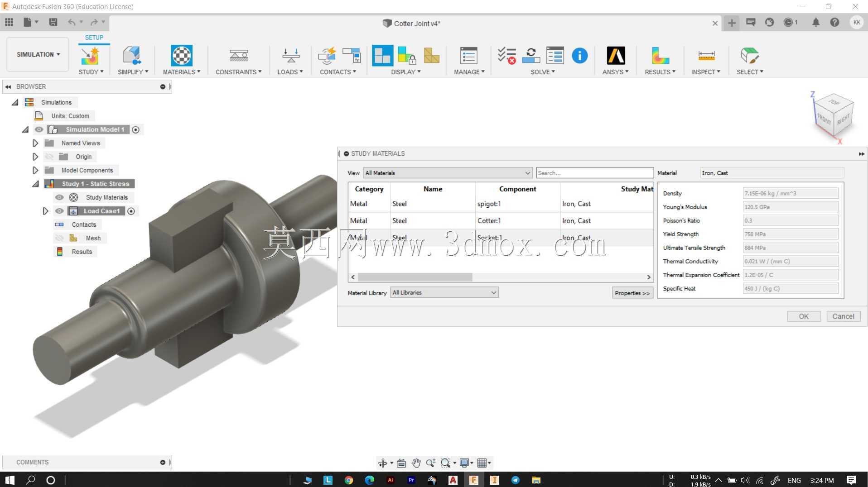Toggle visibility of Mesh item

click(59, 238)
